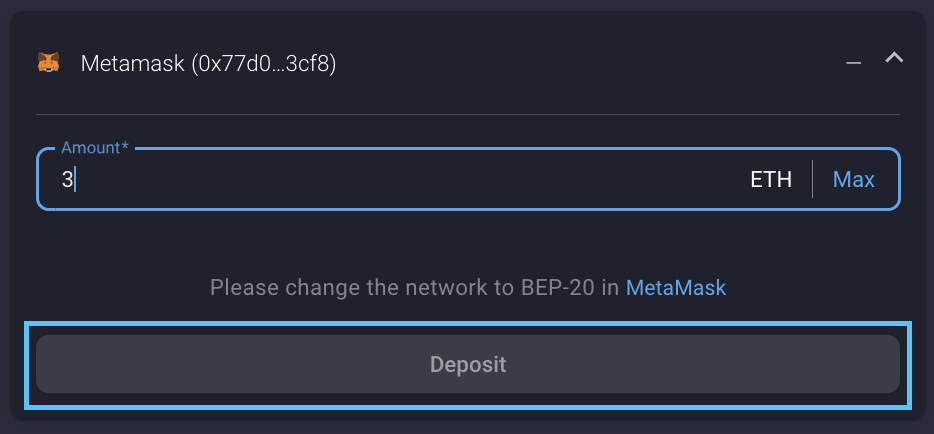Collapse the Metamask wallet panel with the chevron
The image size is (934, 434).
[x=894, y=58]
